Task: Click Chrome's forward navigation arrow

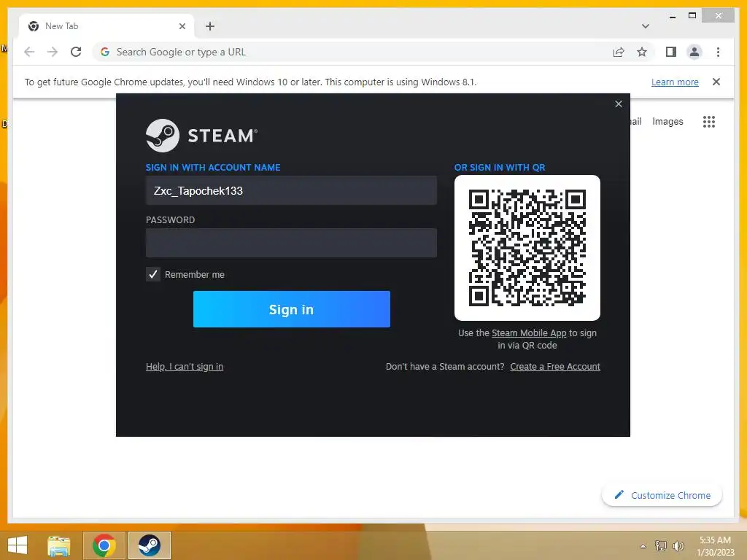Action: pyautogui.click(x=53, y=52)
